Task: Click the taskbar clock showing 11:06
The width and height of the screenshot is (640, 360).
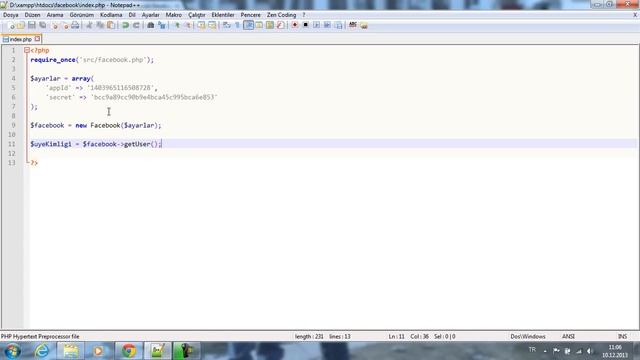Action: click(615, 351)
